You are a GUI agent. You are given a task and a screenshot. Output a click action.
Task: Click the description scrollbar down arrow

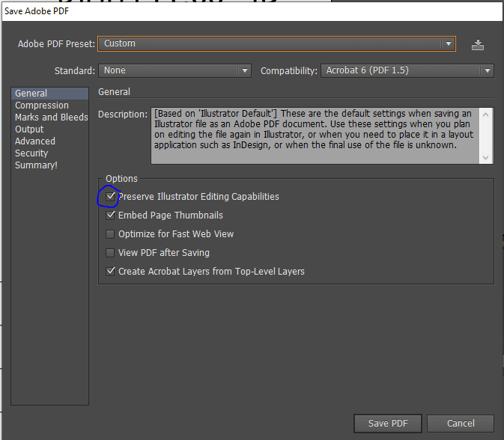[486, 158]
